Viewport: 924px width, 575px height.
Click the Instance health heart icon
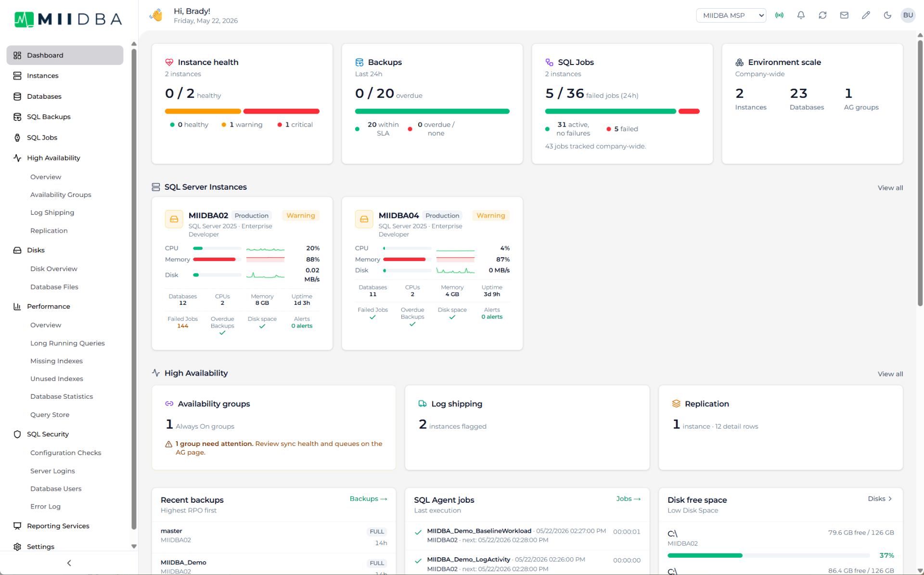169,62
